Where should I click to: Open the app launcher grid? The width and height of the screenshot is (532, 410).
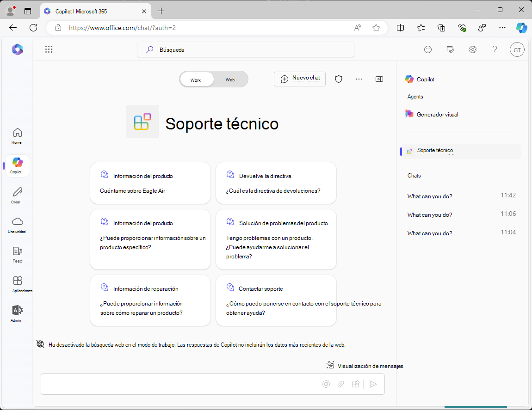(x=49, y=49)
